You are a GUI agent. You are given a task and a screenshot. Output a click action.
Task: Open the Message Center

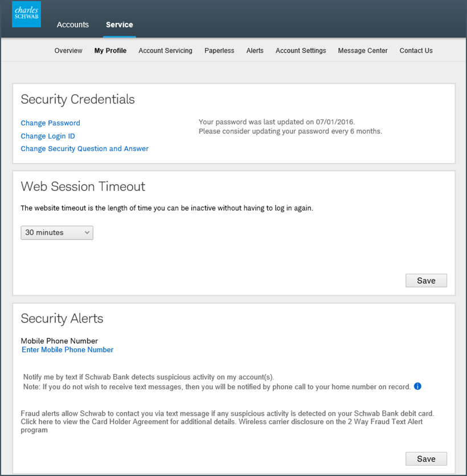(363, 50)
